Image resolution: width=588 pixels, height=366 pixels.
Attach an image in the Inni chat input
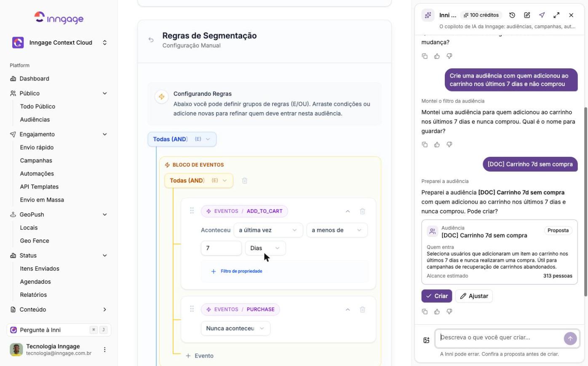(426, 340)
